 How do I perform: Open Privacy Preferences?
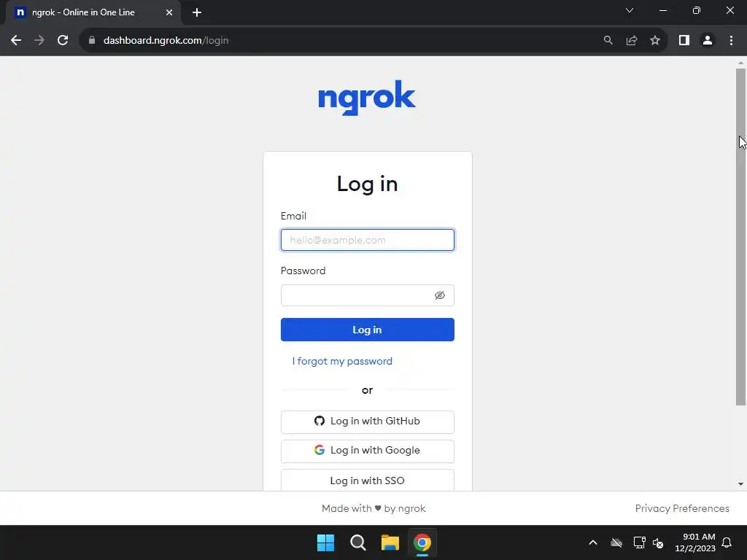pos(682,508)
